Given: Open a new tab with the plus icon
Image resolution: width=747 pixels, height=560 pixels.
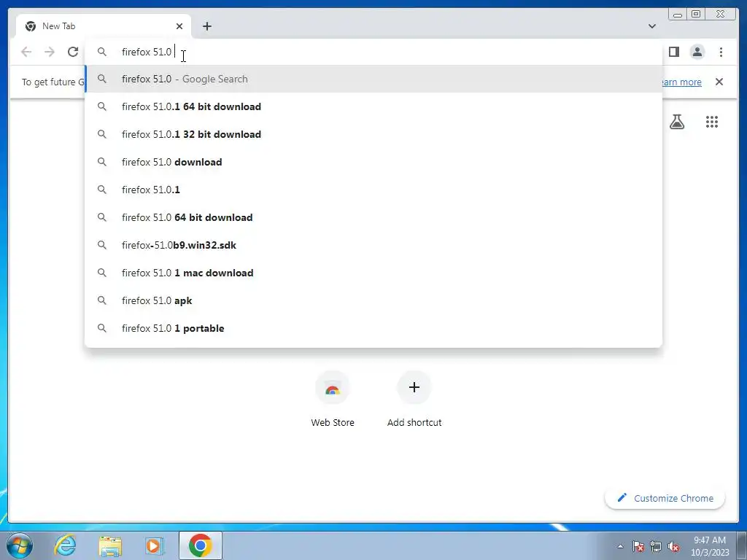Looking at the screenshot, I should [206, 26].
